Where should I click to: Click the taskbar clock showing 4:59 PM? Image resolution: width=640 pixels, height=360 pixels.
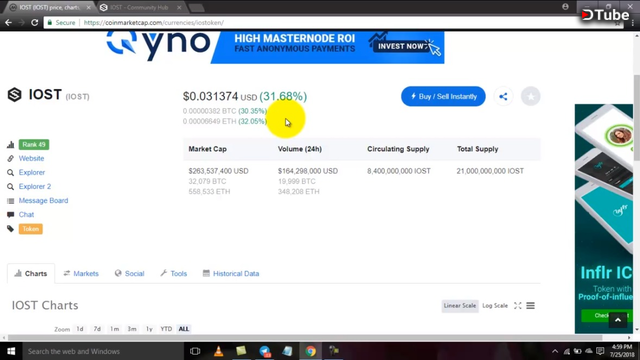tap(622, 351)
